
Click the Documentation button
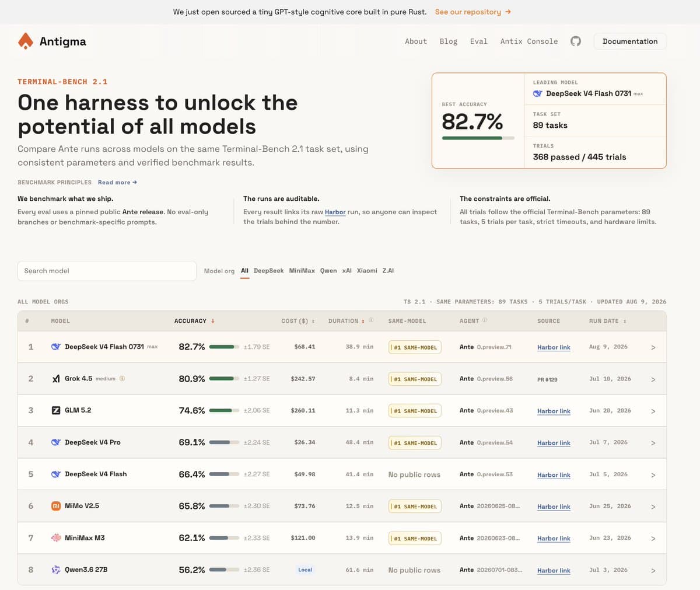(630, 41)
